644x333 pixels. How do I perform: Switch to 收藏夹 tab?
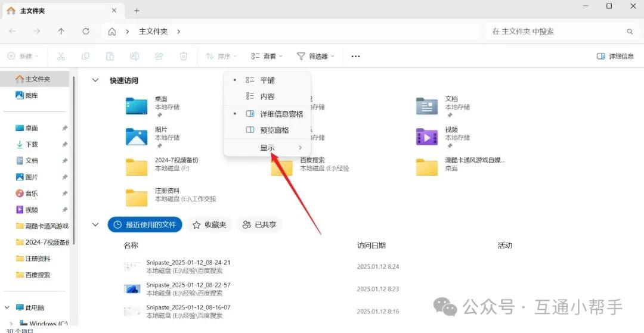pyautogui.click(x=209, y=225)
